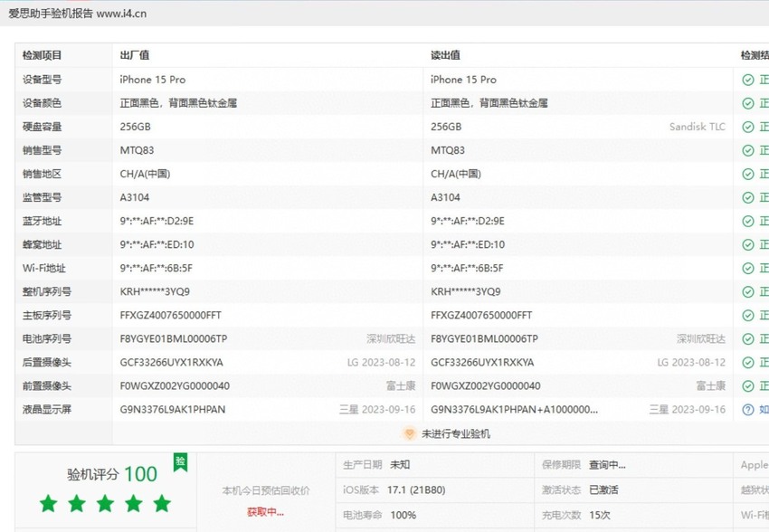The image size is (769, 532).
Task: Click the heart icon beside 未进行专业验机
Action: click(x=409, y=433)
